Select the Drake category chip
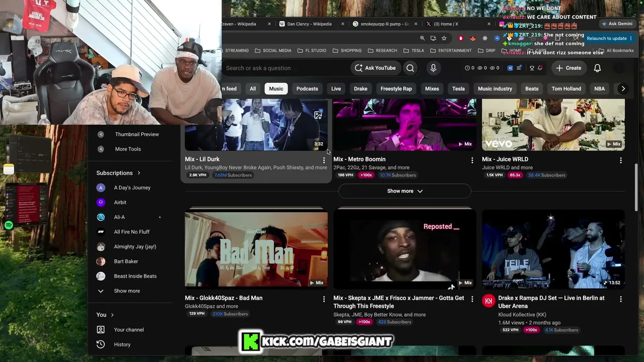The height and width of the screenshot is (362, 644). point(361,88)
